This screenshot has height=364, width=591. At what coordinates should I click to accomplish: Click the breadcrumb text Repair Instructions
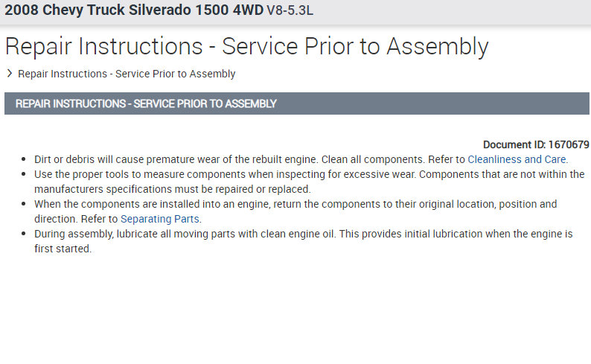pyautogui.click(x=127, y=74)
